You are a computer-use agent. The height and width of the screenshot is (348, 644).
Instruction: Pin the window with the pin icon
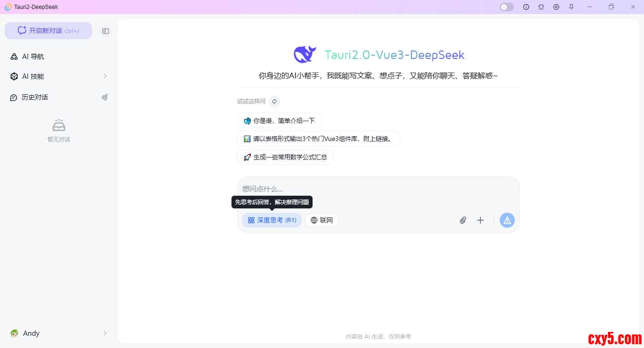click(x=571, y=7)
